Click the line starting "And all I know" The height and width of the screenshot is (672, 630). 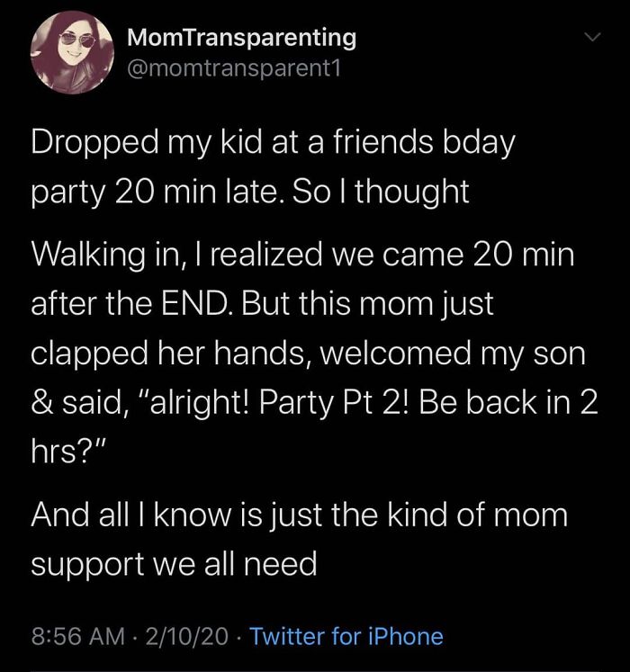pos(299,515)
